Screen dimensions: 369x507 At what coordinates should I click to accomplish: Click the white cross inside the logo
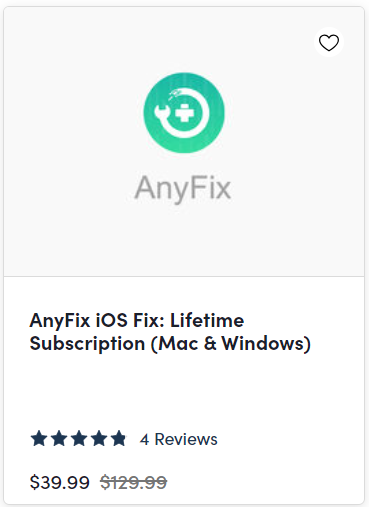pos(185,112)
